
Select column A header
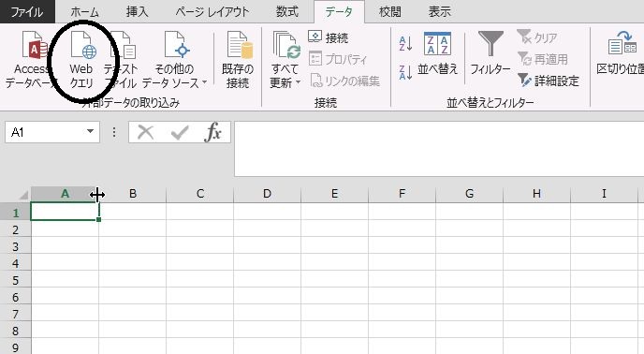(65, 194)
